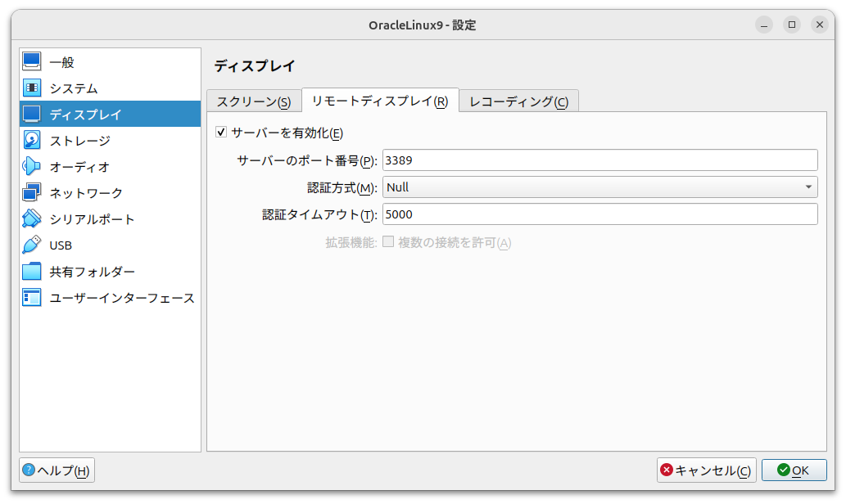Select ネットワーク text in the sidebar list
This screenshot has width=846, height=504.
(x=86, y=193)
